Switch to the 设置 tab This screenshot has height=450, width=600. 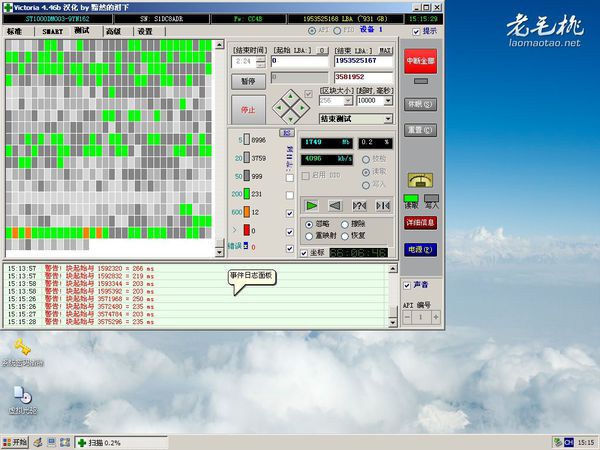coord(145,31)
